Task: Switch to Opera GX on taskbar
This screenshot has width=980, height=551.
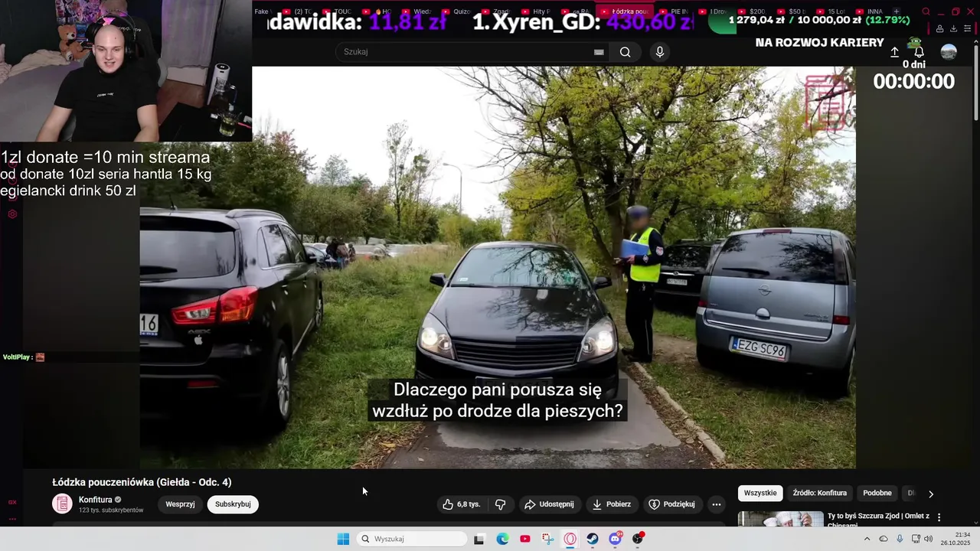Action: (x=570, y=539)
